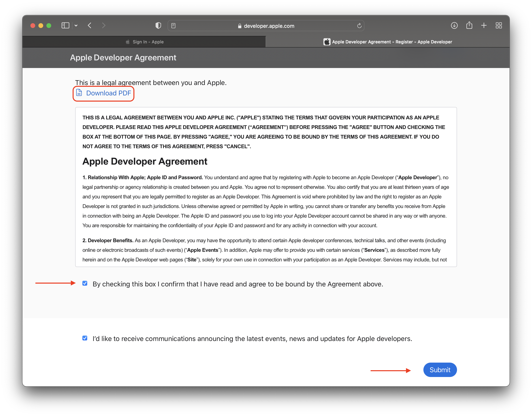
Task: Click 'This is a legal agreement between you and Apple.'
Action: [x=151, y=83]
